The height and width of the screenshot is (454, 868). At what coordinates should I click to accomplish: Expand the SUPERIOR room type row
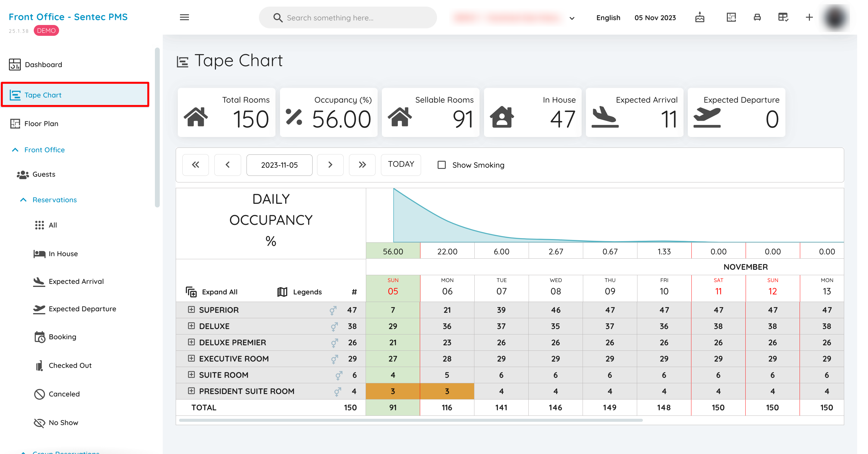[191, 309]
